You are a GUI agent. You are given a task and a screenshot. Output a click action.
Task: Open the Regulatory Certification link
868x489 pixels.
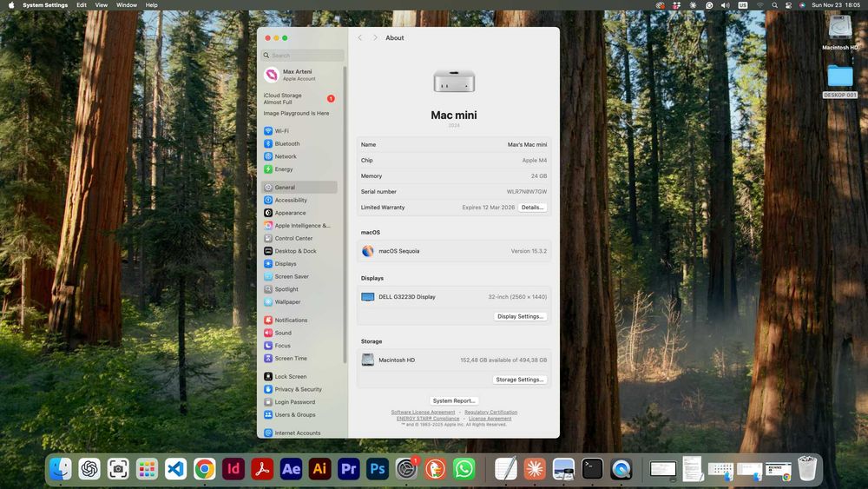coord(490,413)
